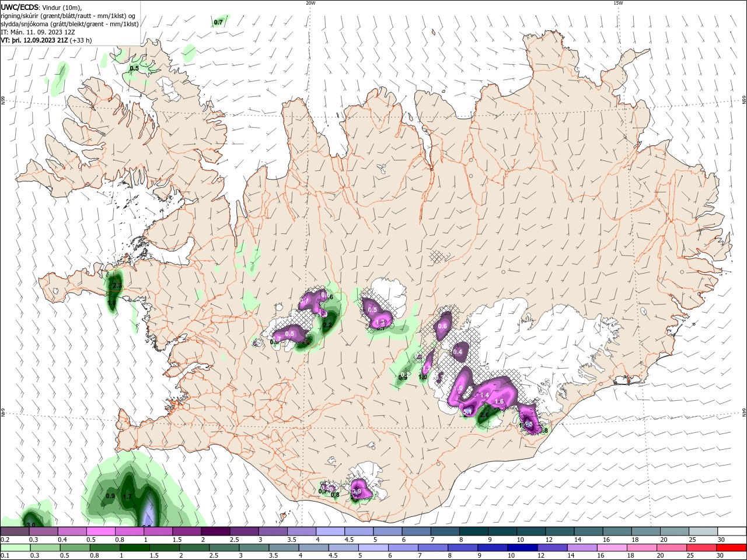
Task: Click the 14 label in the lower legend
Action: coord(571,555)
